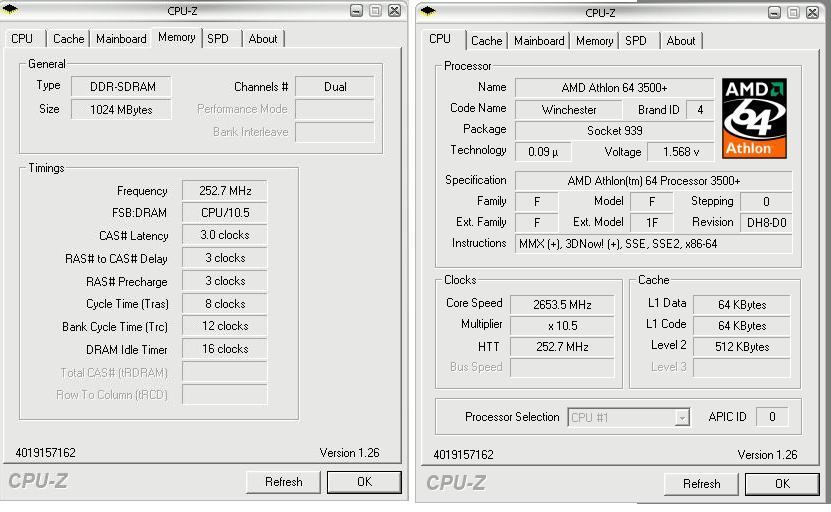Switch to Mainboard tab in right window
831x512 pixels.
point(539,41)
